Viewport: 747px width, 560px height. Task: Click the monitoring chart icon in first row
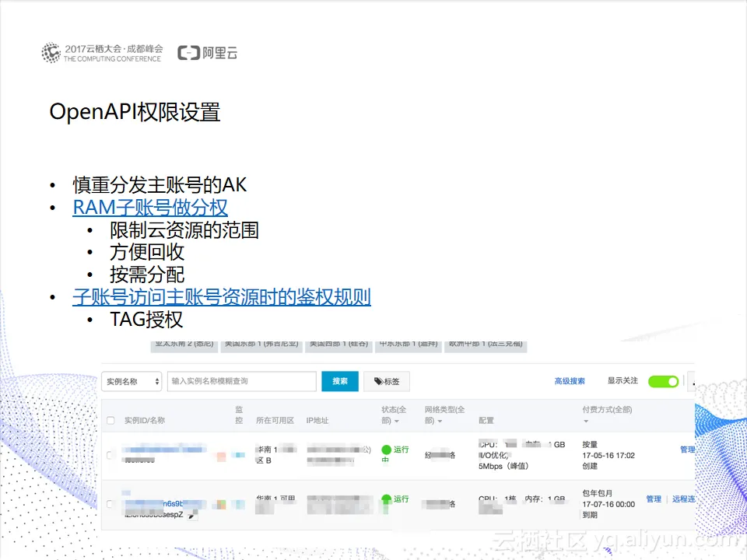click(222, 457)
